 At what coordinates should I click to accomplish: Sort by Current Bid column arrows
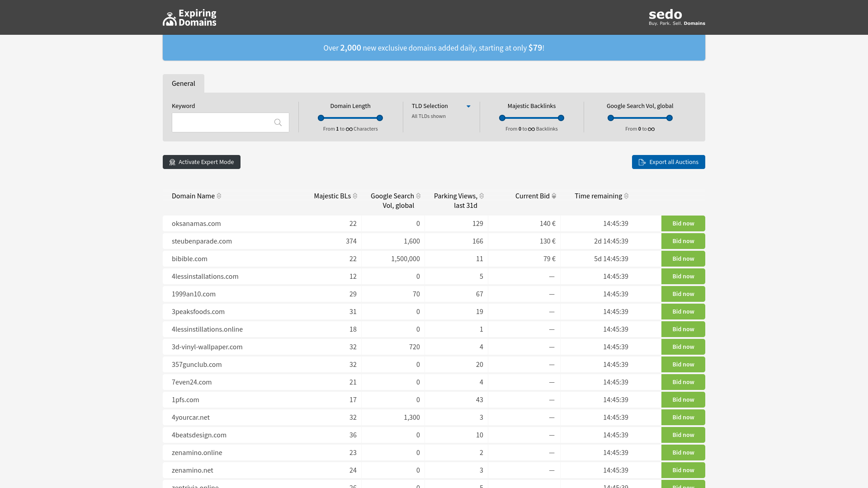click(554, 196)
